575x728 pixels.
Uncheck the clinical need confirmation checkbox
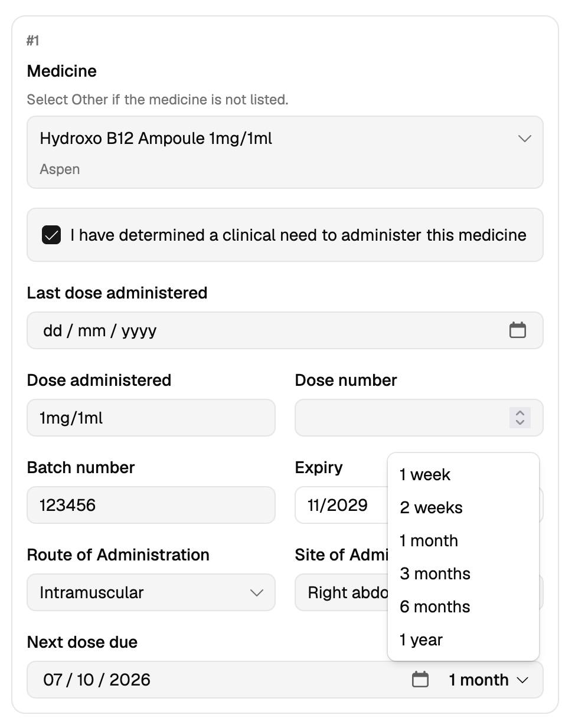coord(51,235)
